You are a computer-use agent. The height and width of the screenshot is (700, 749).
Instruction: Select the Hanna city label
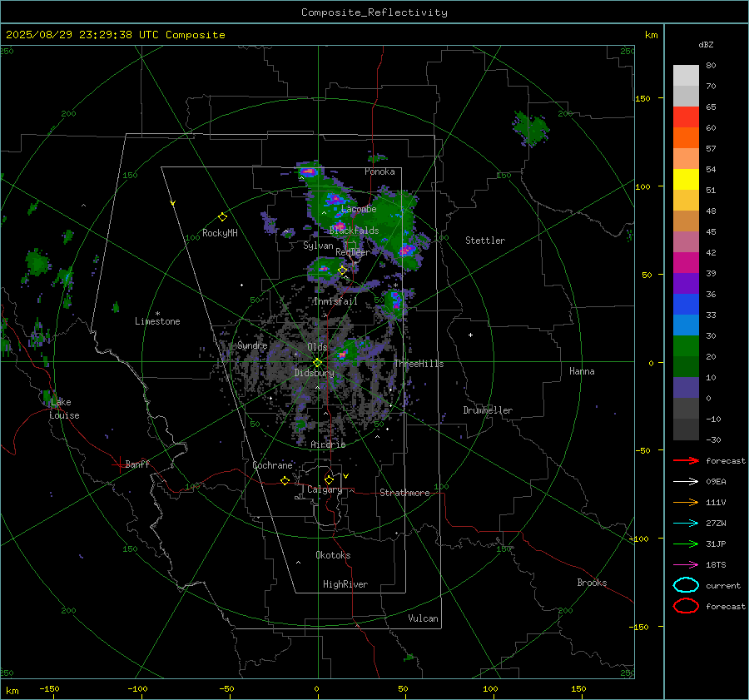tap(582, 371)
